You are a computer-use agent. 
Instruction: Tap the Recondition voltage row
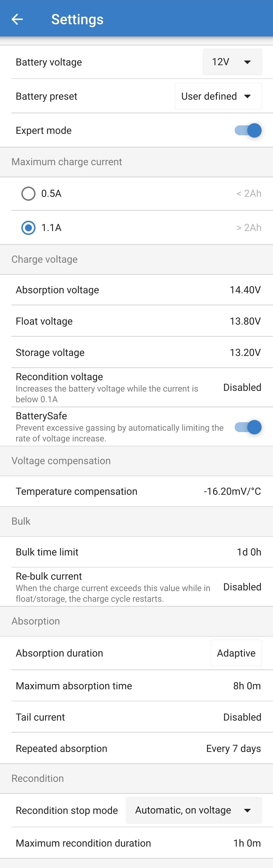pyautogui.click(x=136, y=388)
